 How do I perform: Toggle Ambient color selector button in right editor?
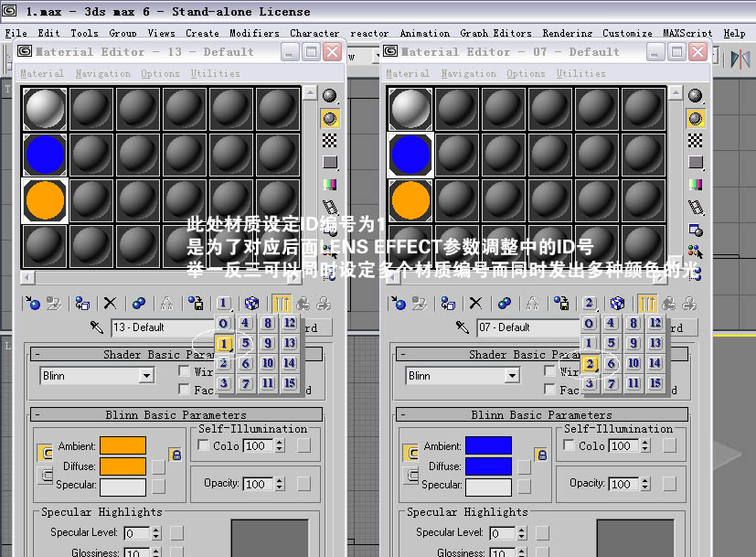point(411,453)
